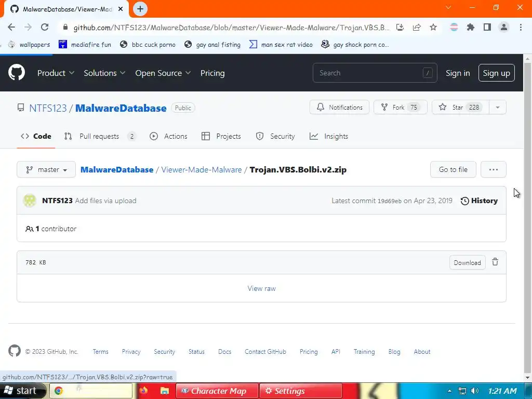
Task: Focus the GitHub Search field
Action: click(x=375, y=73)
